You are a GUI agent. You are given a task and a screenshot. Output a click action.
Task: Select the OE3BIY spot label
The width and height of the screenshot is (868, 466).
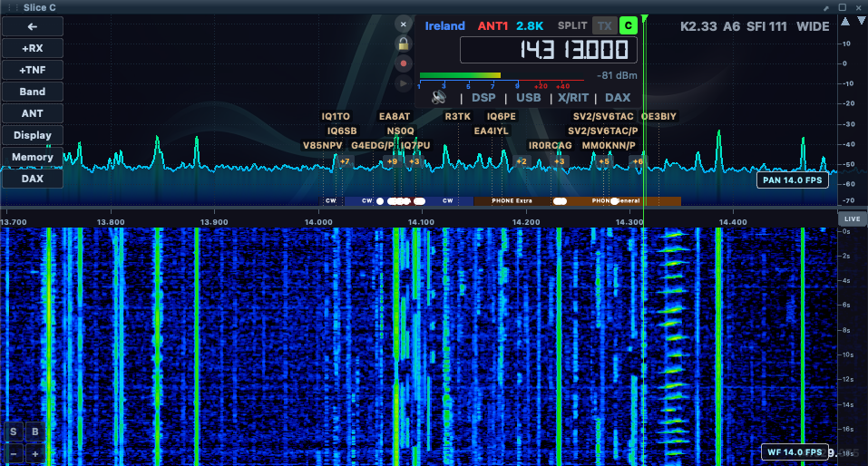(658, 117)
